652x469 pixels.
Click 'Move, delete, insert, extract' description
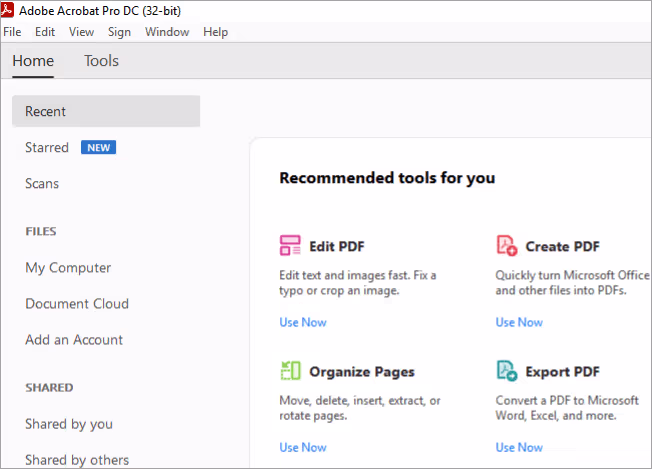point(360,408)
